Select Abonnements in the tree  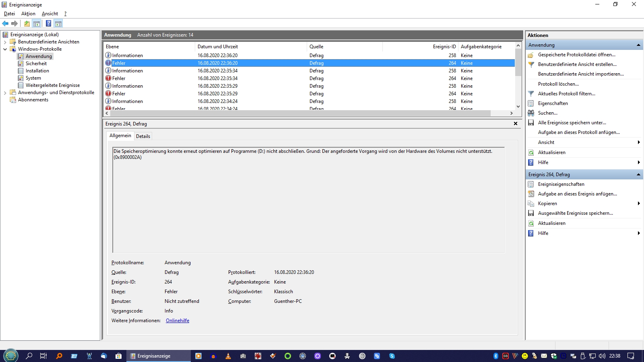click(33, 100)
